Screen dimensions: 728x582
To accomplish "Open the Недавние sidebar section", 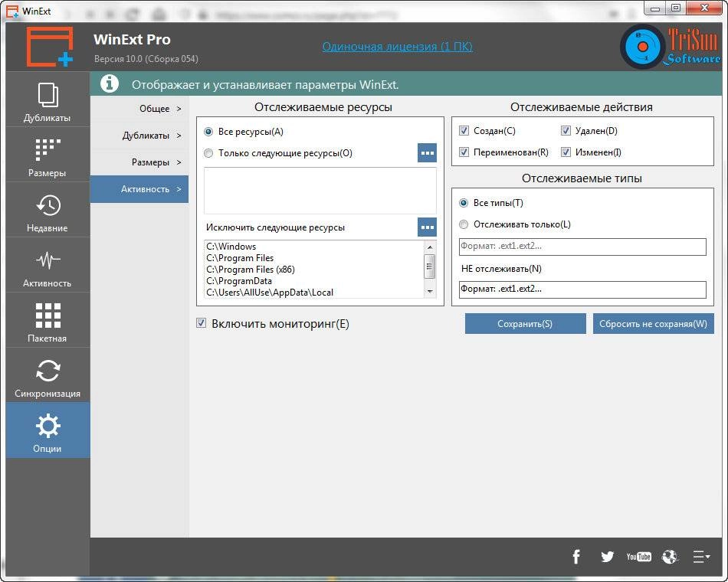I will click(48, 210).
